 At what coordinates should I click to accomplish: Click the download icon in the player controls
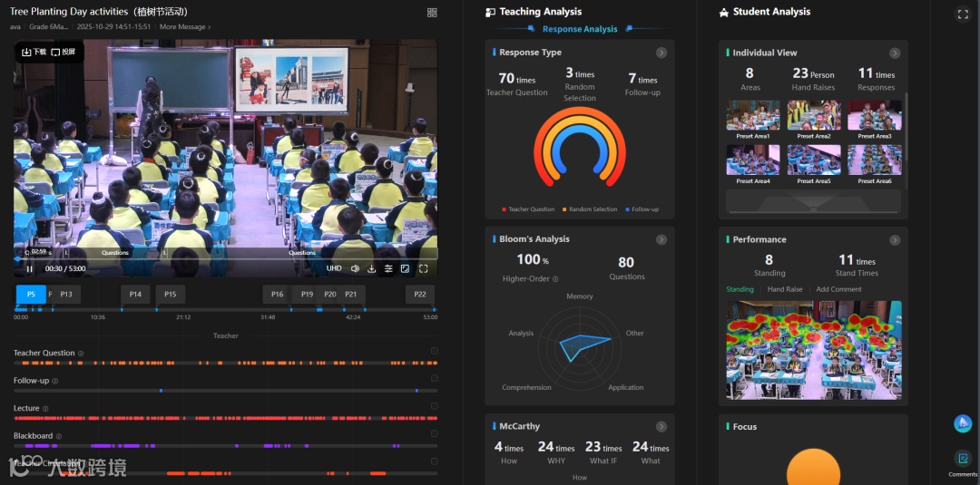(x=371, y=268)
